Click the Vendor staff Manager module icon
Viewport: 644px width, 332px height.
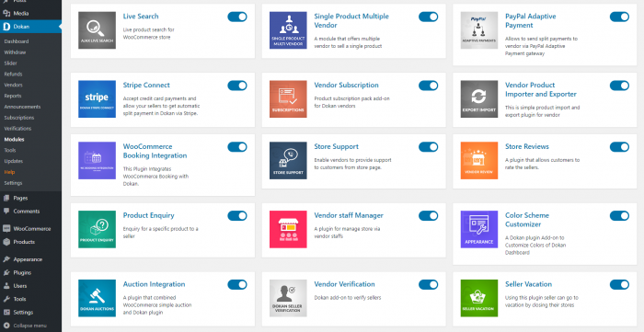pos(288,229)
